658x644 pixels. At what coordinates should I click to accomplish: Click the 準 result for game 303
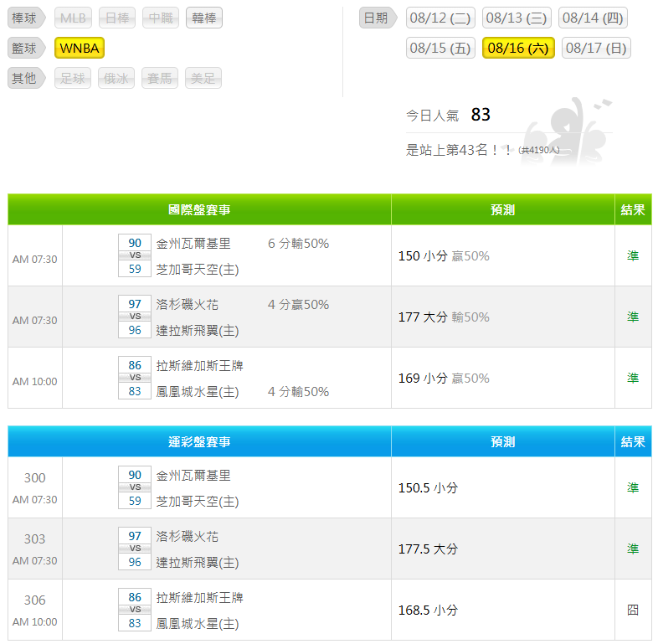coord(633,549)
